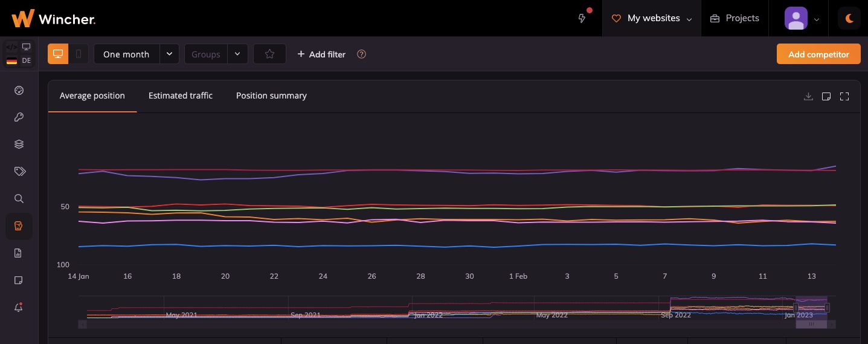Select the Position summary tab
868x344 pixels.
(x=271, y=96)
